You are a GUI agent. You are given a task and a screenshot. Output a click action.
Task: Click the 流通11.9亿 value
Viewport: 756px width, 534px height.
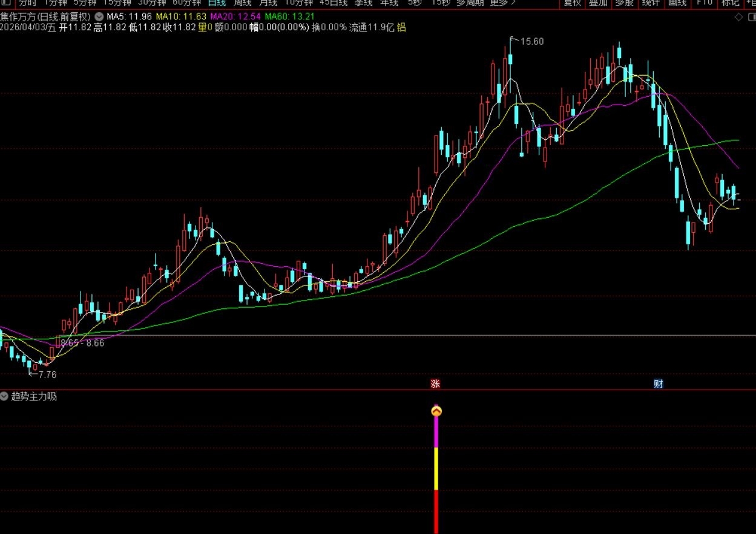372,28
